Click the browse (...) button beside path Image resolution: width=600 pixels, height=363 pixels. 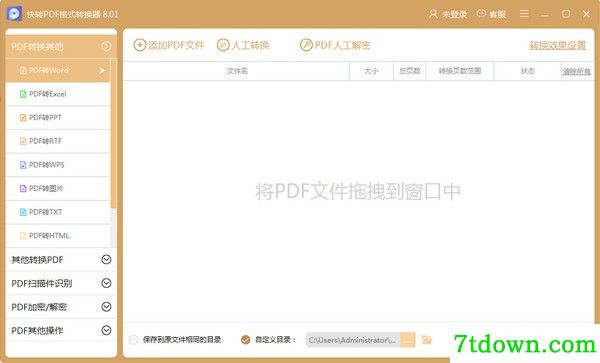(408, 340)
